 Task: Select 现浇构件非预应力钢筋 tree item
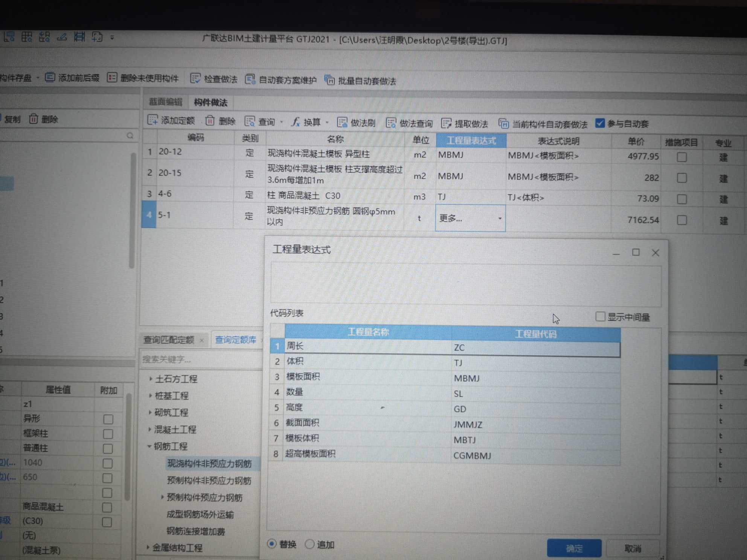(209, 464)
